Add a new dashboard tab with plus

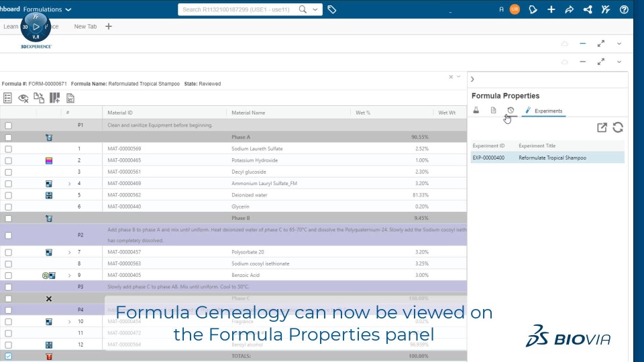109,26
